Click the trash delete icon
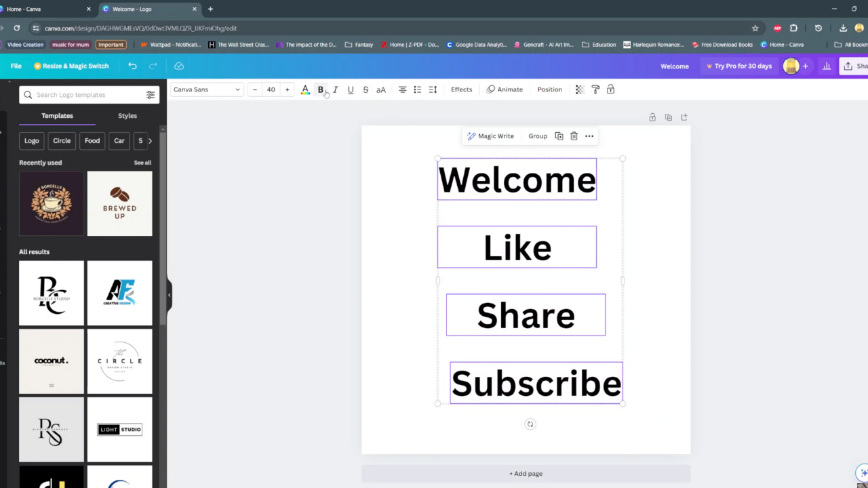 pyautogui.click(x=574, y=136)
